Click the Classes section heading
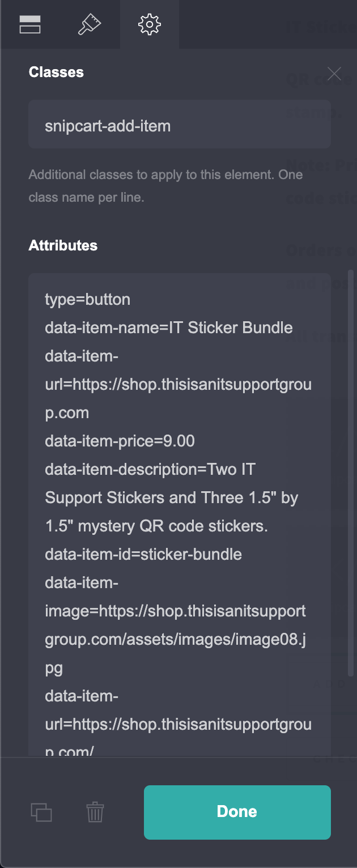357x868 pixels. tap(56, 72)
